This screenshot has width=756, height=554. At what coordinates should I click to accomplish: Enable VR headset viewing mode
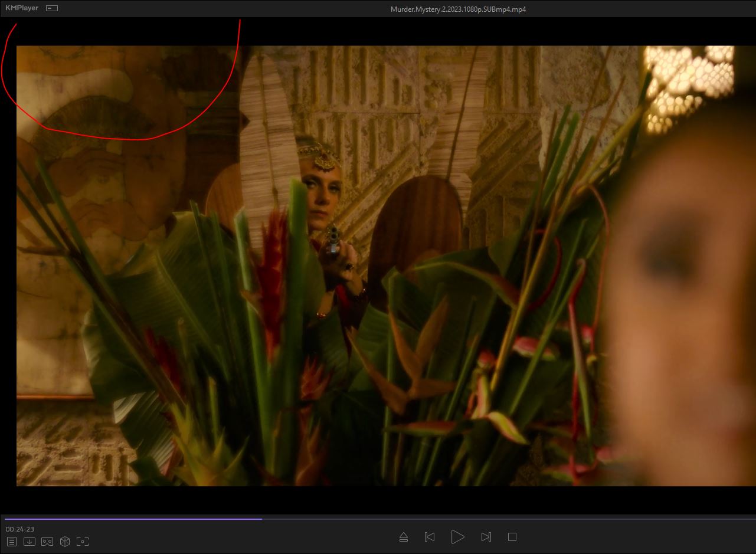(x=47, y=541)
